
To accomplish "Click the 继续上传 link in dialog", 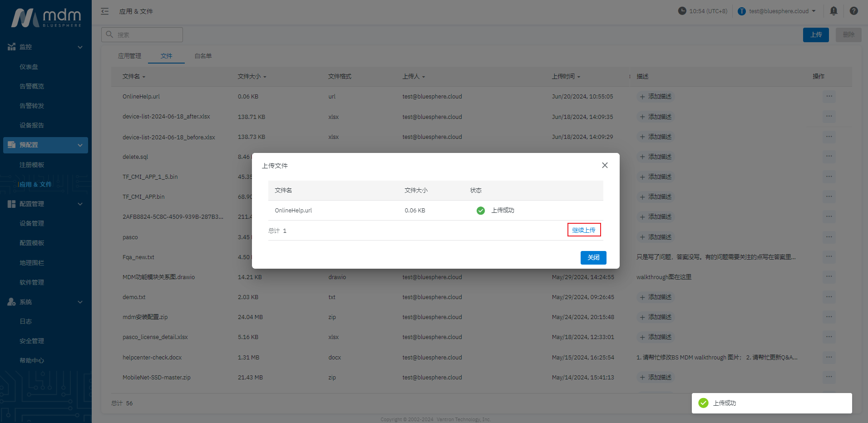I will [x=584, y=230].
